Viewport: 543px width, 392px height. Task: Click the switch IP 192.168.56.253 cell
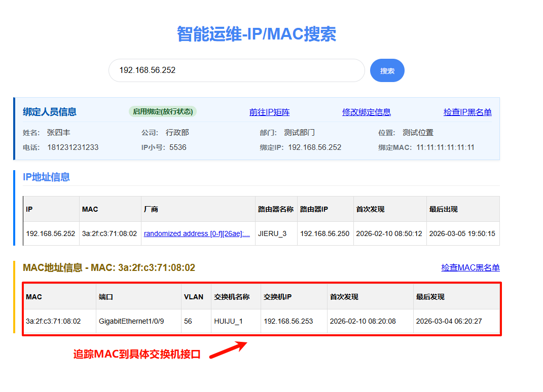point(288,321)
